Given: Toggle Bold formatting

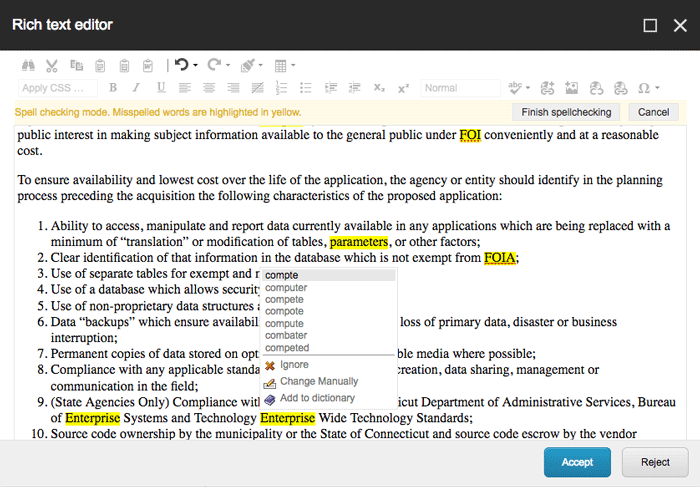Looking at the screenshot, I should [x=113, y=89].
